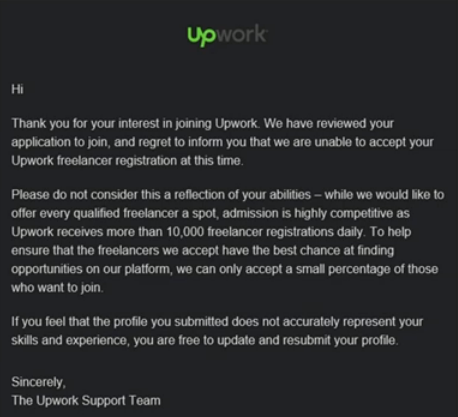
Task: Click the line starting "application to join"
Action: pyautogui.click(x=222, y=142)
